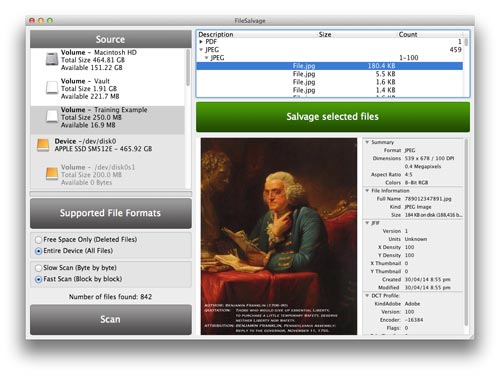
Task: Minimize FileSalvage with yellow window button
Action: 41,21
